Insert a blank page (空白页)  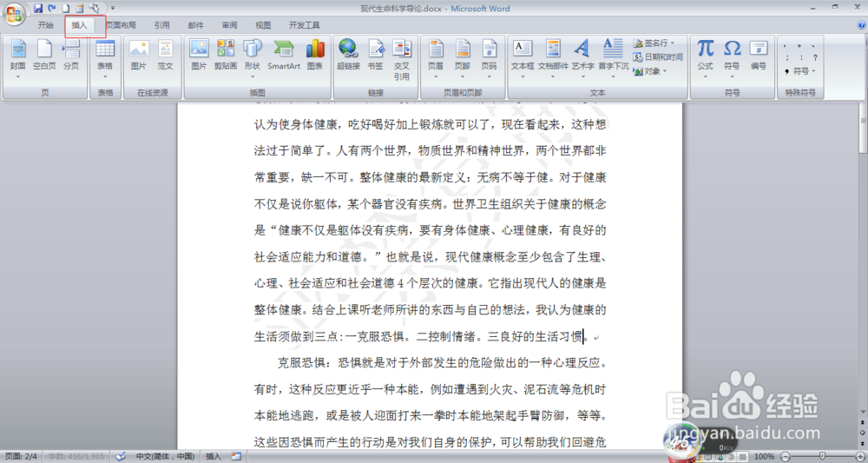(x=44, y=56)
